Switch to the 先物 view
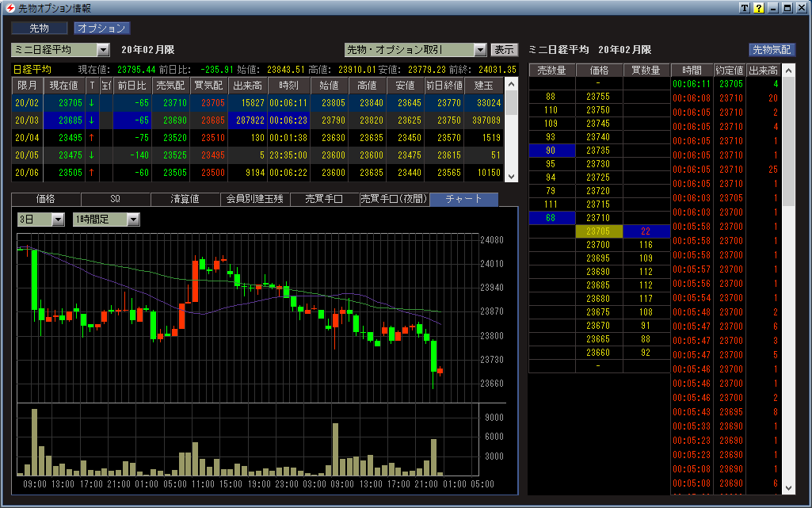Screen dimensions: 812x508 [40, 29]
